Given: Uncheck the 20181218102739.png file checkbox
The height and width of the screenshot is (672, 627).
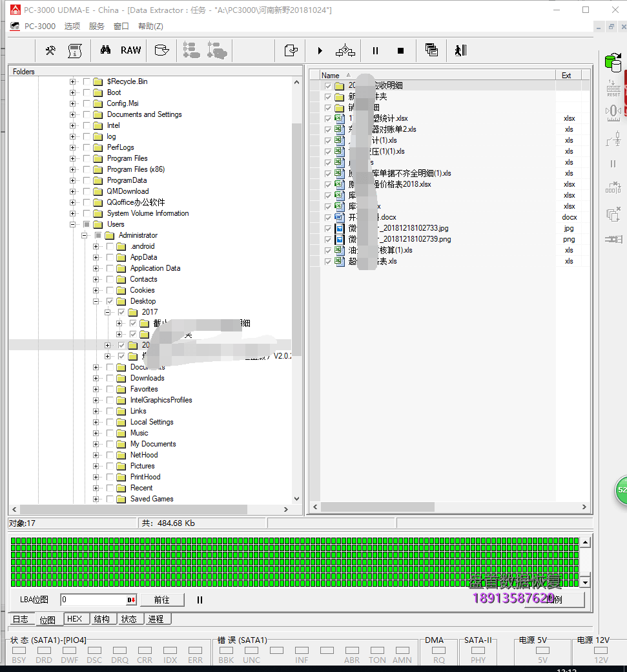Looking at the screenshot, I should click(328, 240).
